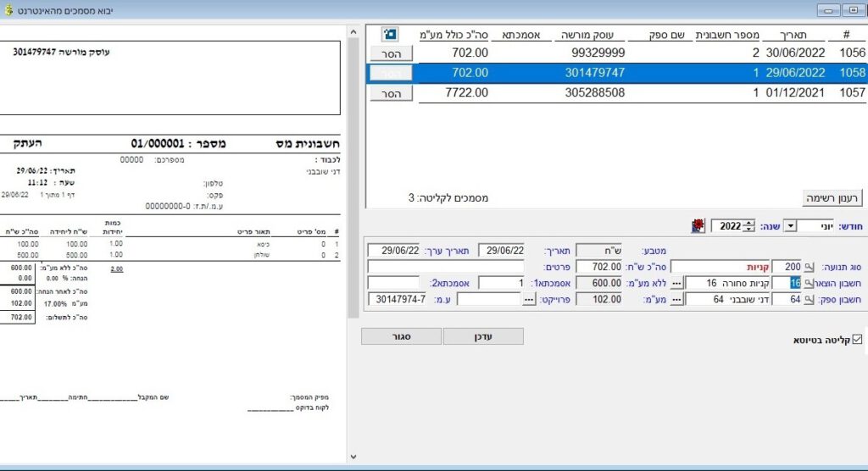
Task: Click הסר button for document 1057
Action: 392,93
